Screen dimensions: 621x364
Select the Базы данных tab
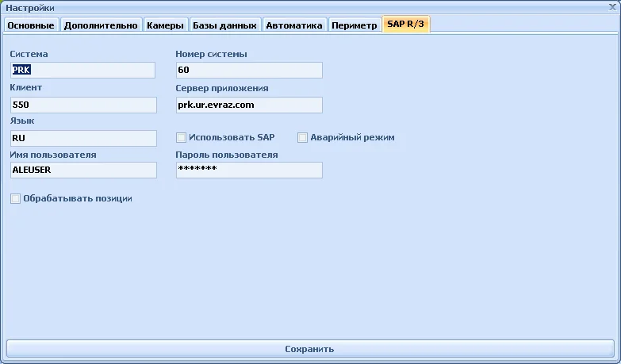(x=225, y=25)
